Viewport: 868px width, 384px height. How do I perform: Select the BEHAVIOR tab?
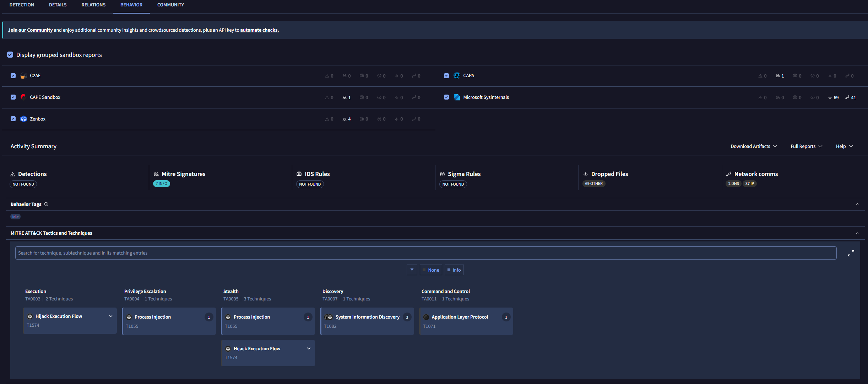tap(131, 5)
